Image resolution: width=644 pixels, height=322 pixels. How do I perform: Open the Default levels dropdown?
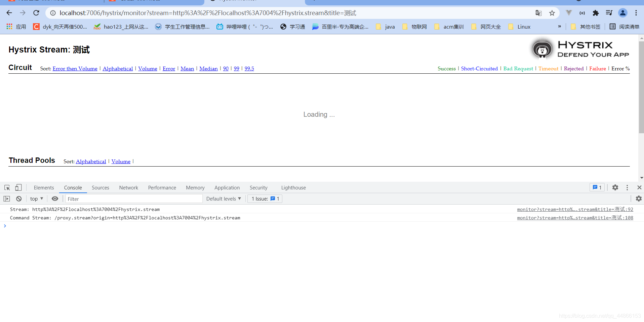tap(224, 199)
